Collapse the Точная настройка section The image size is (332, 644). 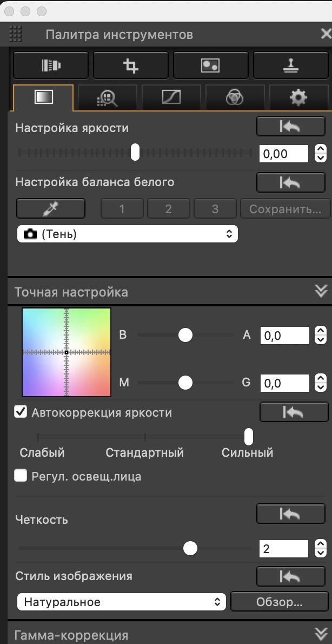click(x=321, y=292)
